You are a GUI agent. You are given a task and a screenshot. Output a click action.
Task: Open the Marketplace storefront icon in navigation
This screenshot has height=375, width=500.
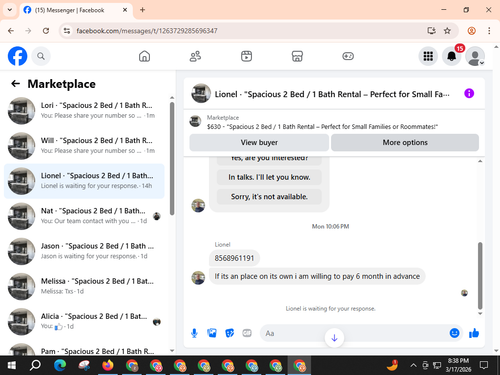pos(297,56)
